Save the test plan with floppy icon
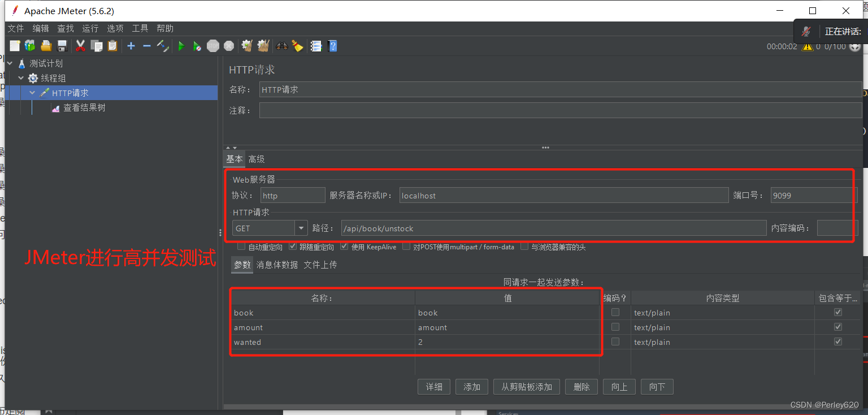868x415 pixels. point(62,46)
